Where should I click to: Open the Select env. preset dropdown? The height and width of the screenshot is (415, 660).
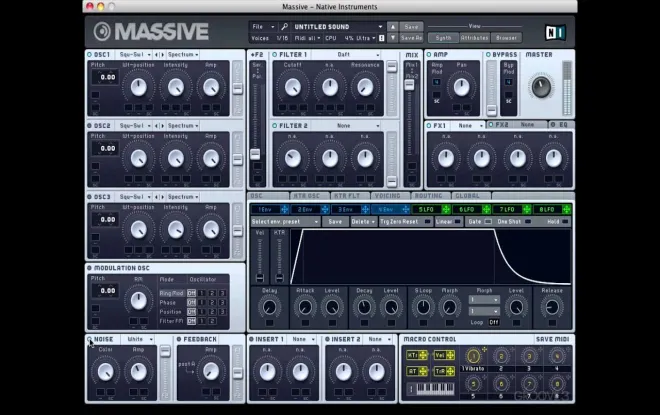(x=285, y=221)
